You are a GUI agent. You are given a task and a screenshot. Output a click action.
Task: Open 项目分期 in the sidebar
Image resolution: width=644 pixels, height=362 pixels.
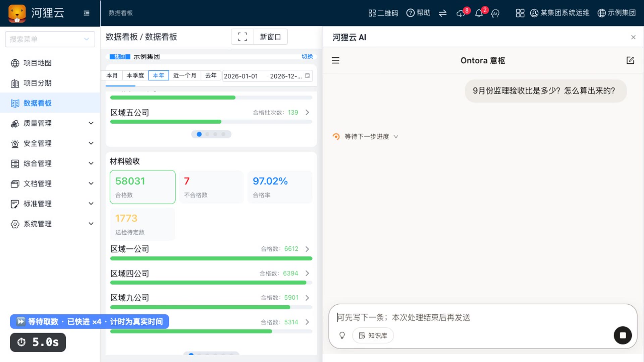50,83
